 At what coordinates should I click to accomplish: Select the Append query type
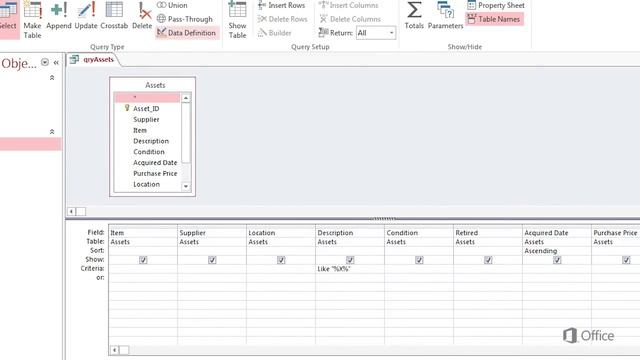click(59, 16)
